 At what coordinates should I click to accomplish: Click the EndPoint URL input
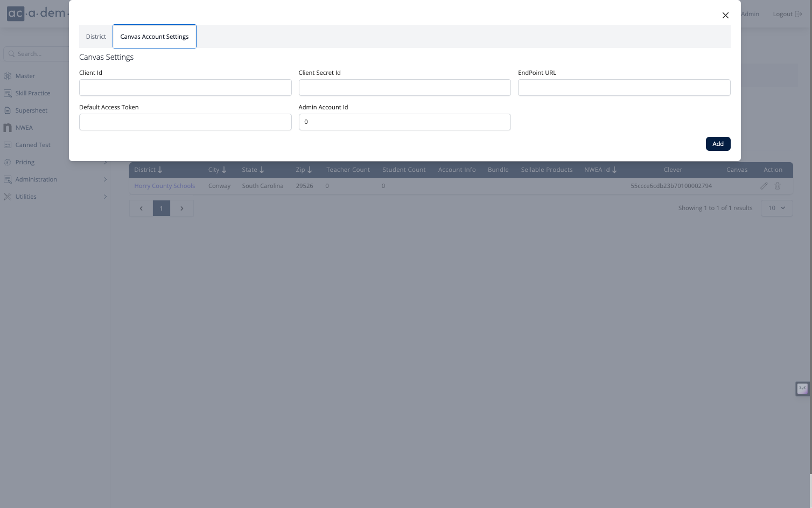624,88
